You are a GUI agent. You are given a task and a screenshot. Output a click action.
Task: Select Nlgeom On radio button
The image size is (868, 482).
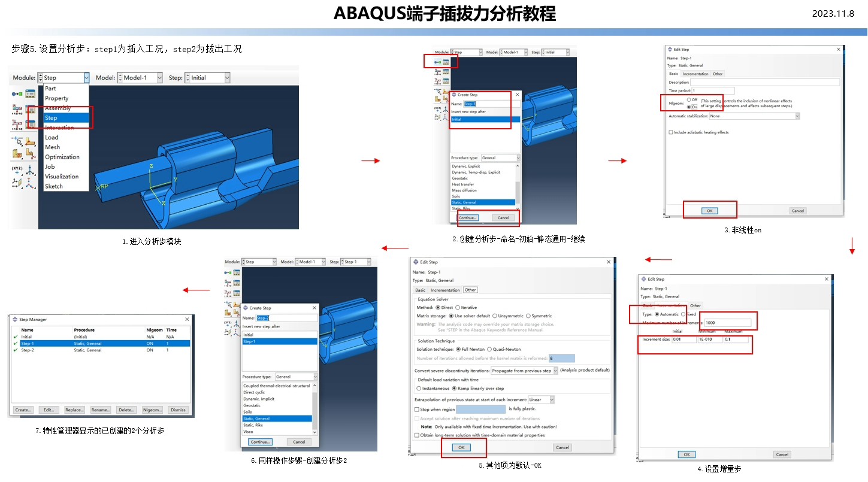point(689,107)
